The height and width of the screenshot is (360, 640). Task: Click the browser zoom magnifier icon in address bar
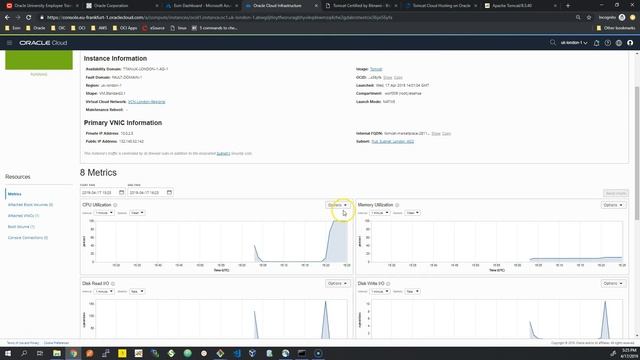pyautogui.click(x=578, y=18)
